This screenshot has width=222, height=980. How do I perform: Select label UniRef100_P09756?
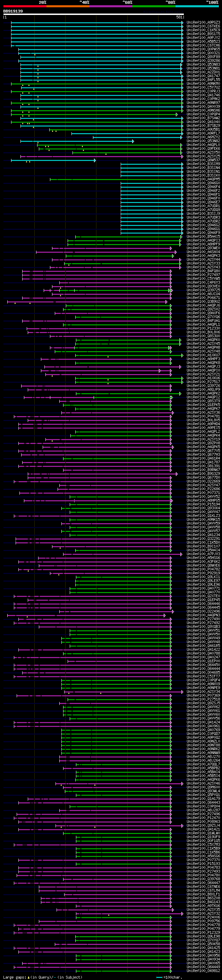coord(203,921)
